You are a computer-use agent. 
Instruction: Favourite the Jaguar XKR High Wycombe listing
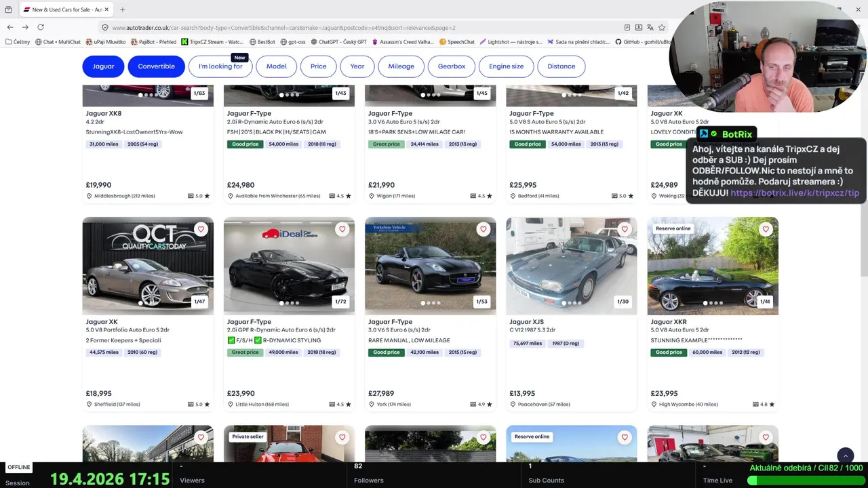tap(766, 229)
